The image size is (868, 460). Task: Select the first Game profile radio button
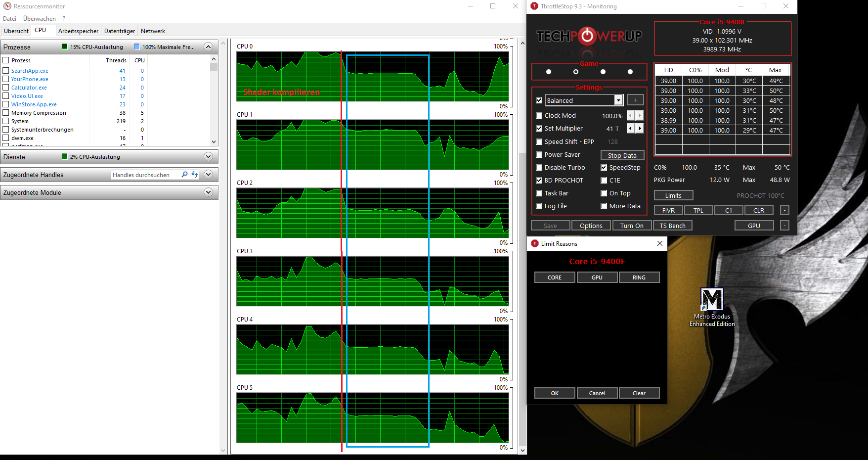pos(548,72)
